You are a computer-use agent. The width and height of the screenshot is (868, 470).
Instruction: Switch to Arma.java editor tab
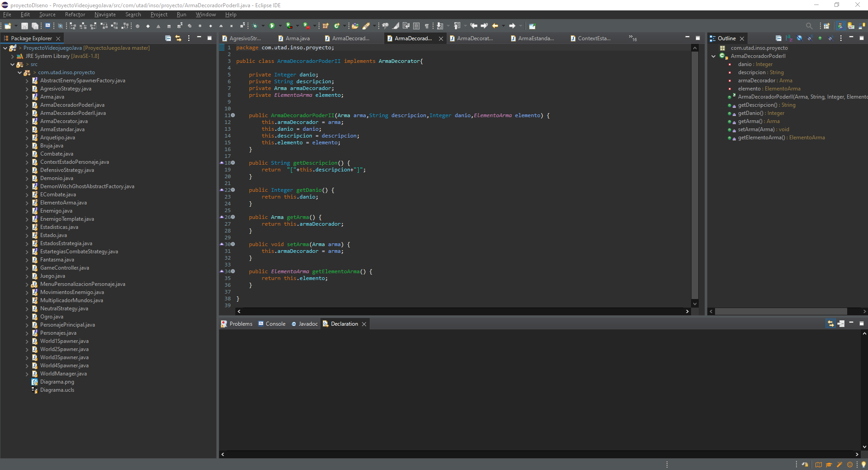click(x=294, y=38)
